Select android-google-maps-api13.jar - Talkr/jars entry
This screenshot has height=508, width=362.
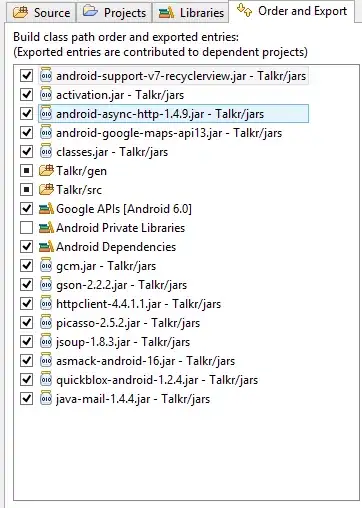(169, 133)
